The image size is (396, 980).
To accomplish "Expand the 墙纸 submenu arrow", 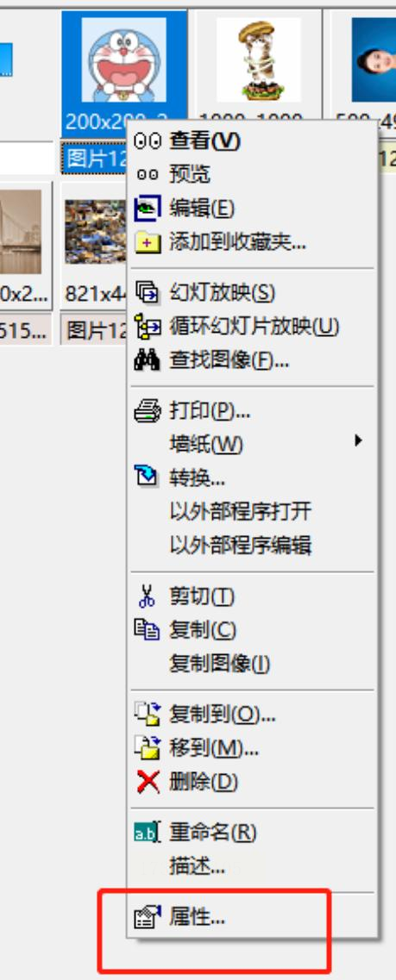I will pos(358,440).
